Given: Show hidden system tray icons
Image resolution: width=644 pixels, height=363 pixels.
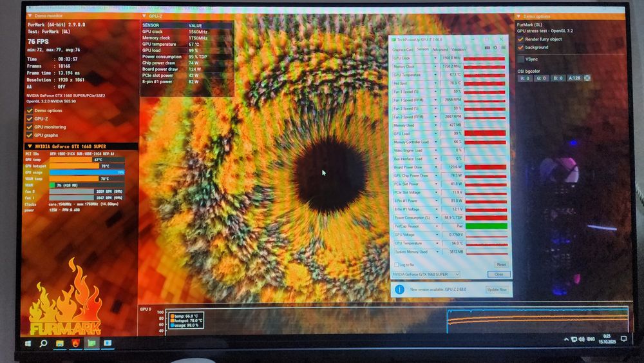Looking at the screenshot, I should tap(566, 340).
